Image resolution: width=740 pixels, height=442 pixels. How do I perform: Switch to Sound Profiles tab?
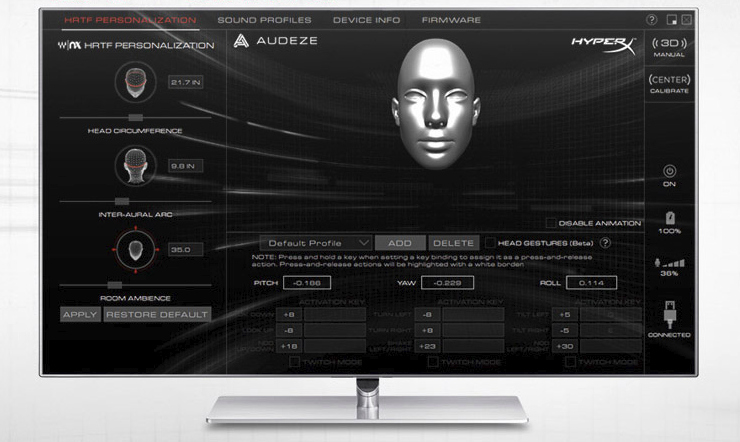pyautogui.click(x=264, y=20)
